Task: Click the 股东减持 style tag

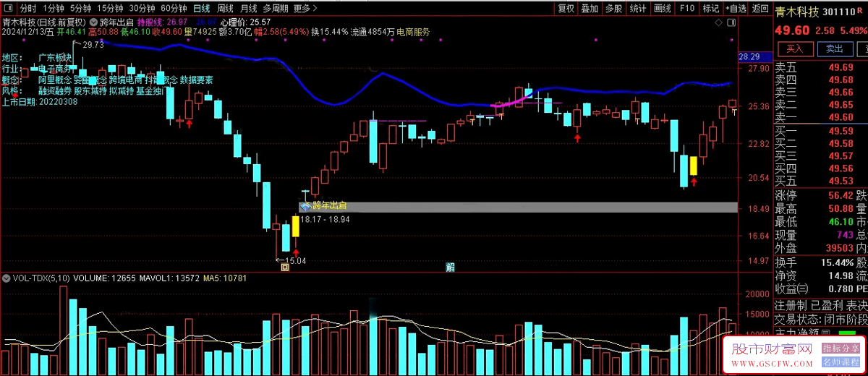Action: coord(91,91)
